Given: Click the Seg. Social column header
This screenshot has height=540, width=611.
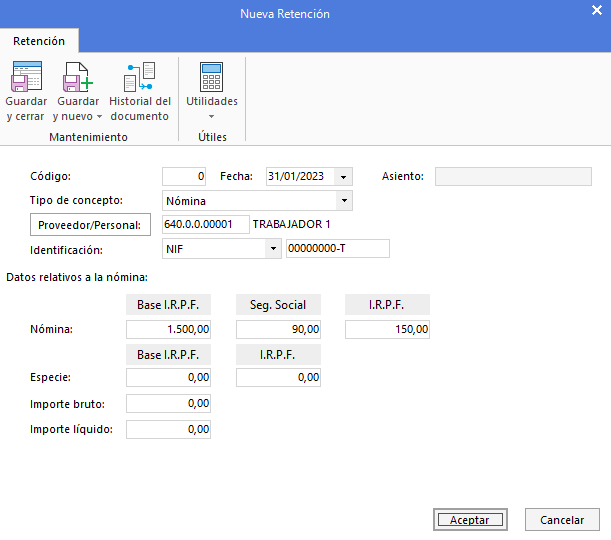Looking at the screenshot, I should click(x=278, y=305).
